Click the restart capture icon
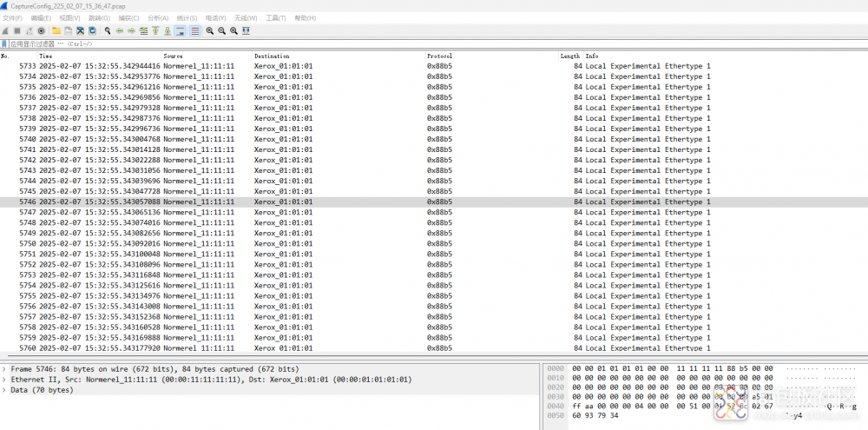Screen dimensions: 868x430 [x=29, y=31]
